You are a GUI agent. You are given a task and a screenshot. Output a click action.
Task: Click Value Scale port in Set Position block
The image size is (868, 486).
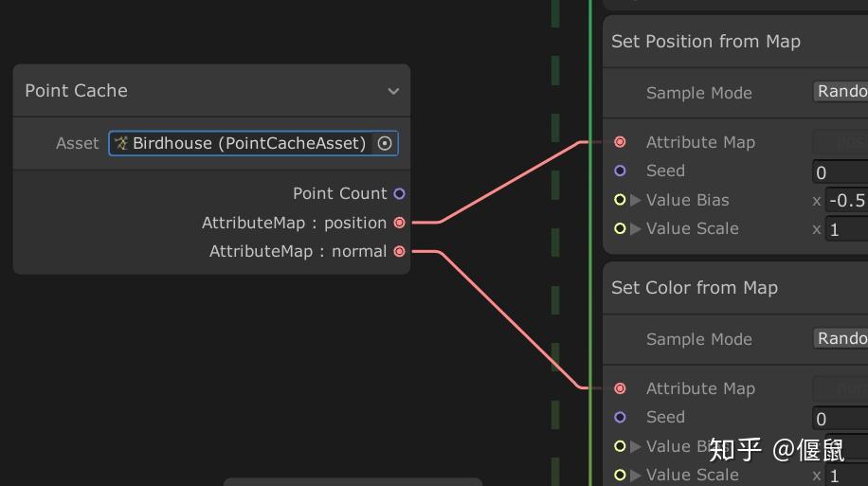tap(620, 228)
